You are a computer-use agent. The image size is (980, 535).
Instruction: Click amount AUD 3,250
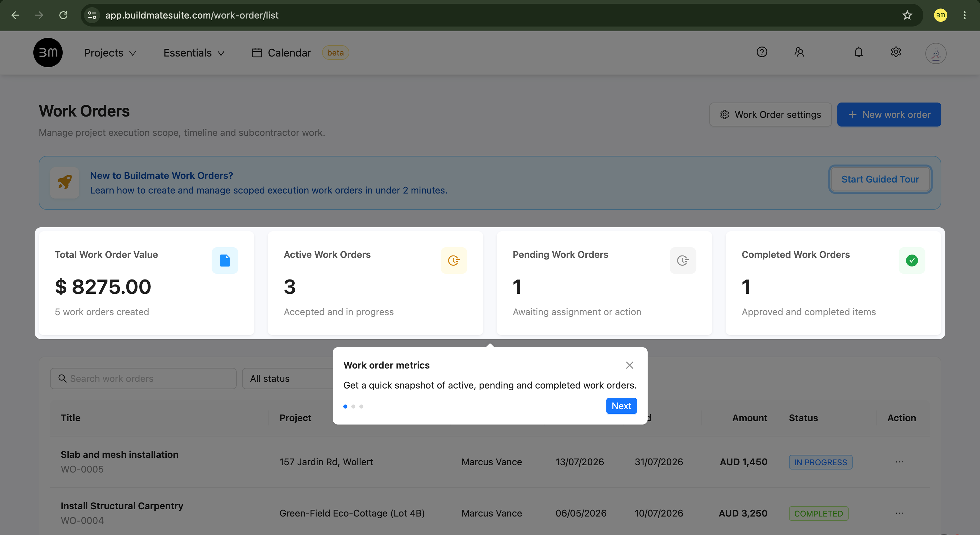[743, 513]
